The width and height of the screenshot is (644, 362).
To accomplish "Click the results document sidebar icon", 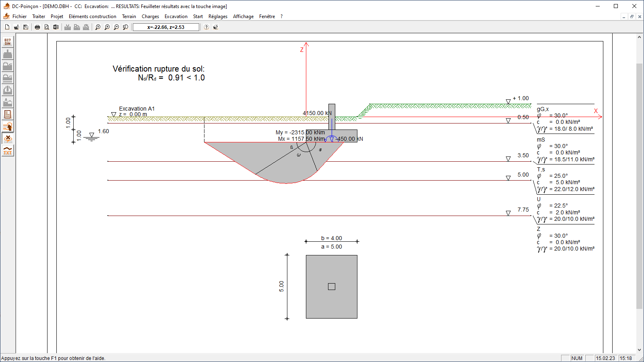I will (x=8, y=114).
